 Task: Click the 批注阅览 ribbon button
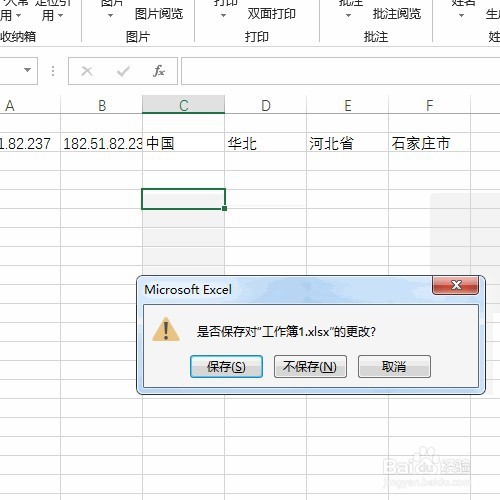point(397,14)
